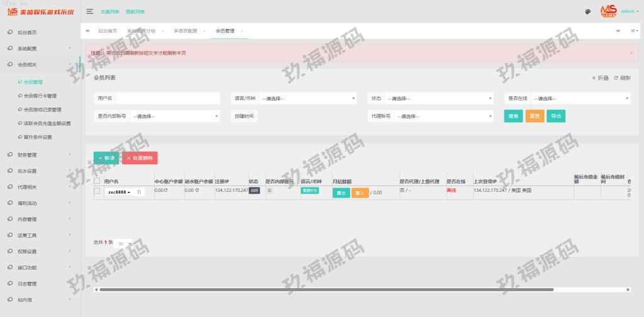Click the 刷新 refresh icon in the 会员列表 panel
644x317 pixels.
[x=616, y=78]
